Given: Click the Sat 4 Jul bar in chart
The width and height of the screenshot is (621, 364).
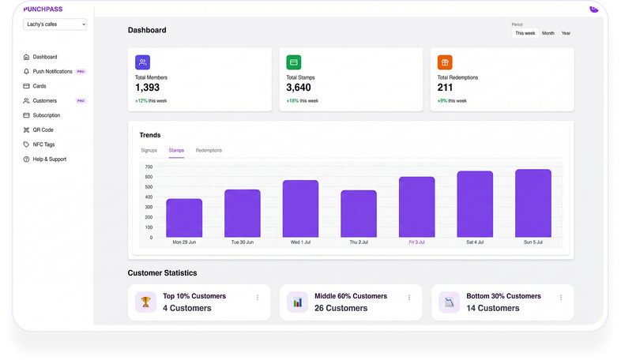Looking at the screenshot, I should coord(475,205).
